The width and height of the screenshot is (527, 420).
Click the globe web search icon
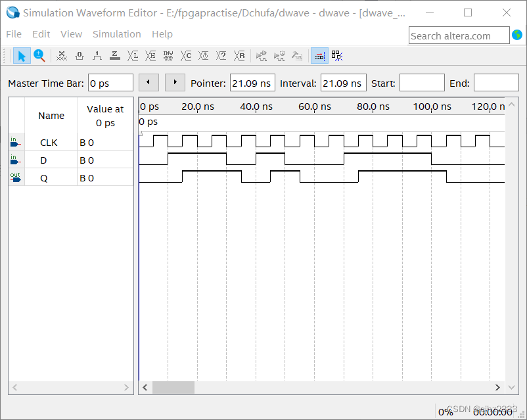tap(517, 35)
